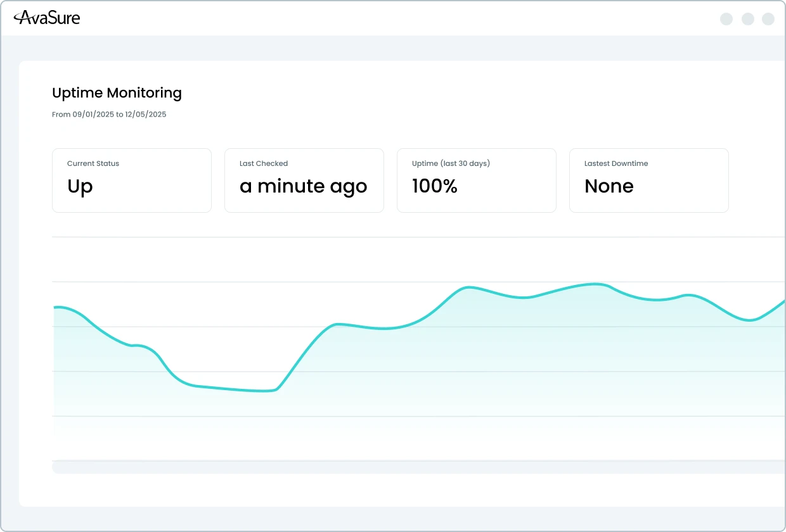
Task: Open the Last Checked status card
Action: tap(304, 180)
